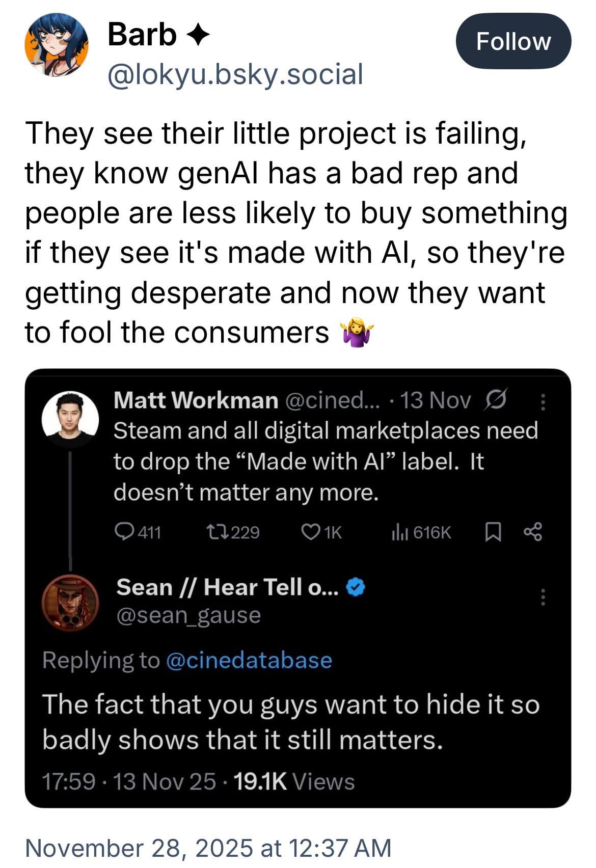This screenshot has width=596, height=868.
Task: Open more options on Sean's reply
Action: [x=543, y=596]
